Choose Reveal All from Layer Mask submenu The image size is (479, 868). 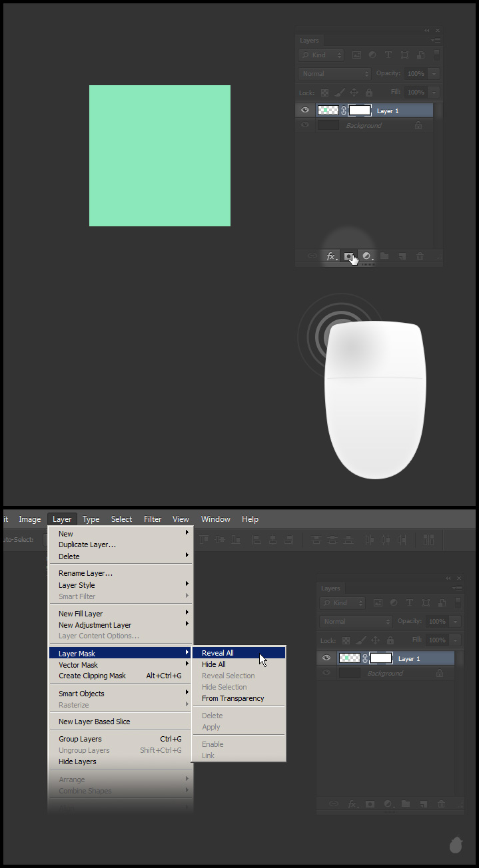[x=218, y=653]
